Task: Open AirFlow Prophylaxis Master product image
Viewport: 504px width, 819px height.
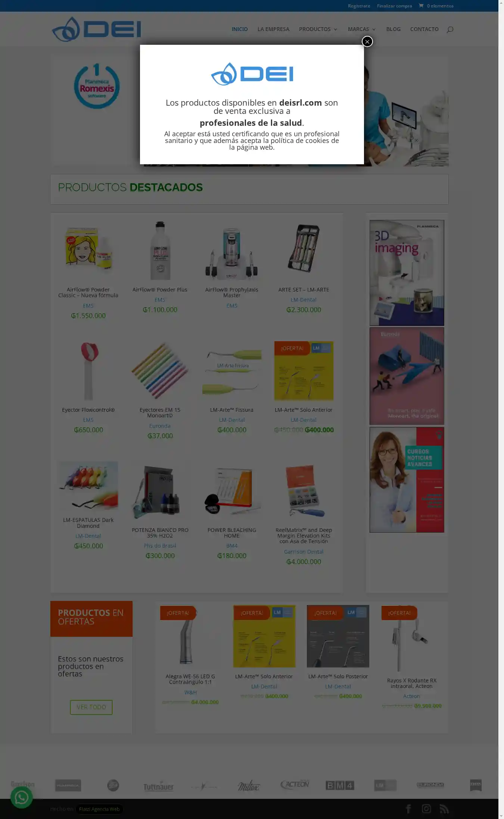Action: pos(231,251)
